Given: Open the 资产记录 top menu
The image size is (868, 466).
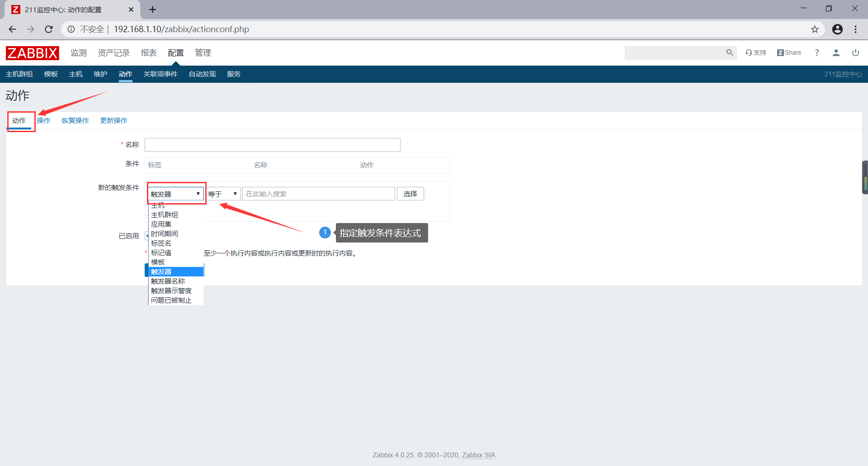Looking at the screenshot, I should point(113,53).
